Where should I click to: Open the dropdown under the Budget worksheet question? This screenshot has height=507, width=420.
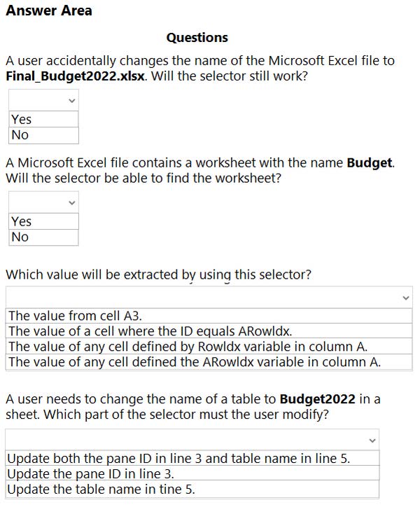(x=43, y=202)
